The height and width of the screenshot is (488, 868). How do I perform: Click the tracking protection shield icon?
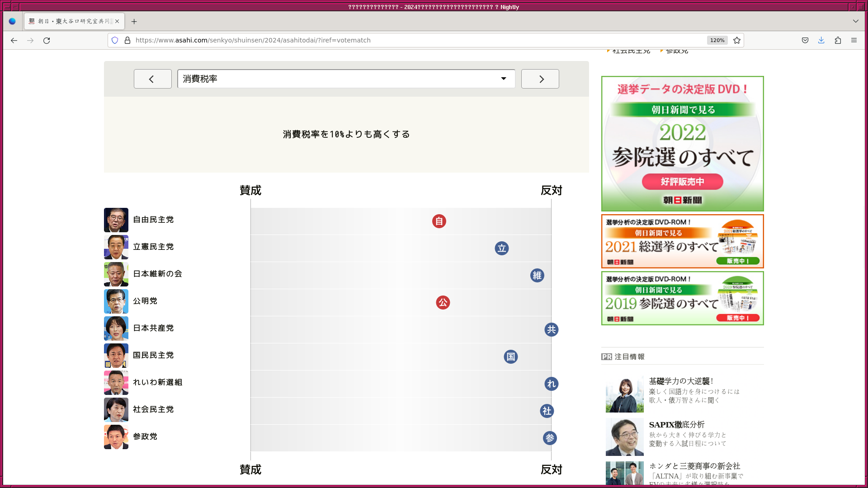115,40
